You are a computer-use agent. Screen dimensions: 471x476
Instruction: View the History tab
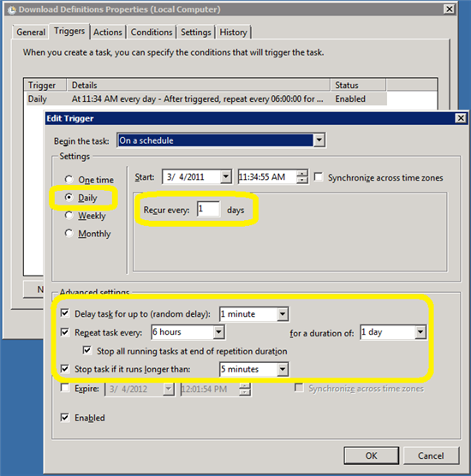click(233, 32)
